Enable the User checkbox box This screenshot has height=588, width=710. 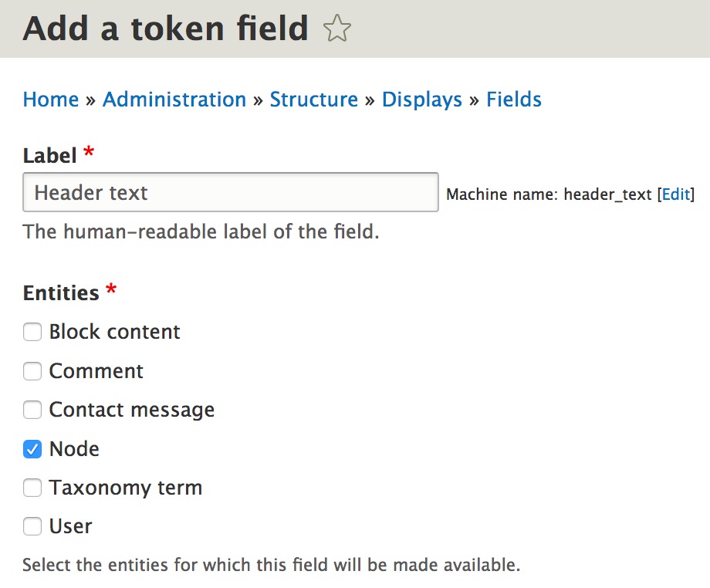(32, 526)
